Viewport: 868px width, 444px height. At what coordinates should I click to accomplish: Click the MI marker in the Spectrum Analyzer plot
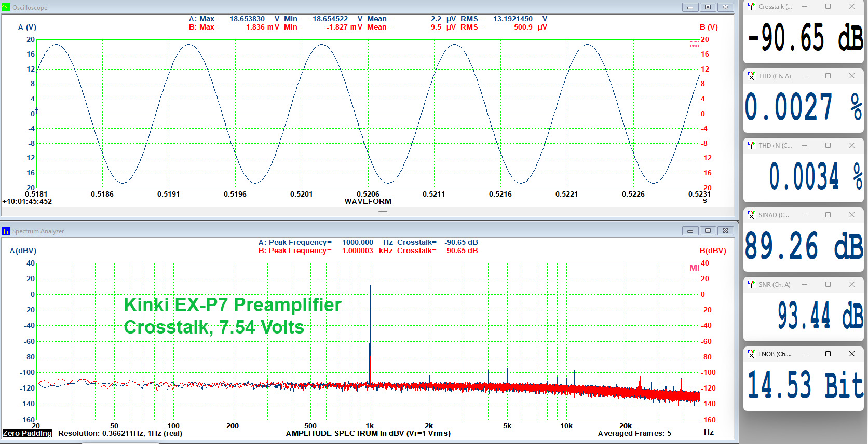click(x=694, y=268)
